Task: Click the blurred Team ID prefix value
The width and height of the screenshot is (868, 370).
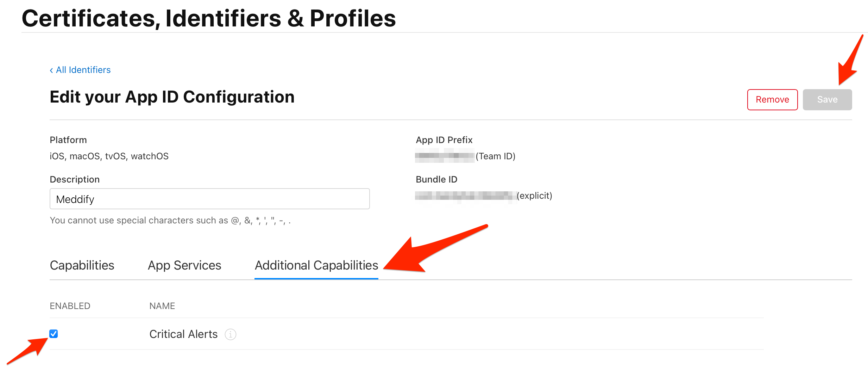Action: [x=444, y=156]
